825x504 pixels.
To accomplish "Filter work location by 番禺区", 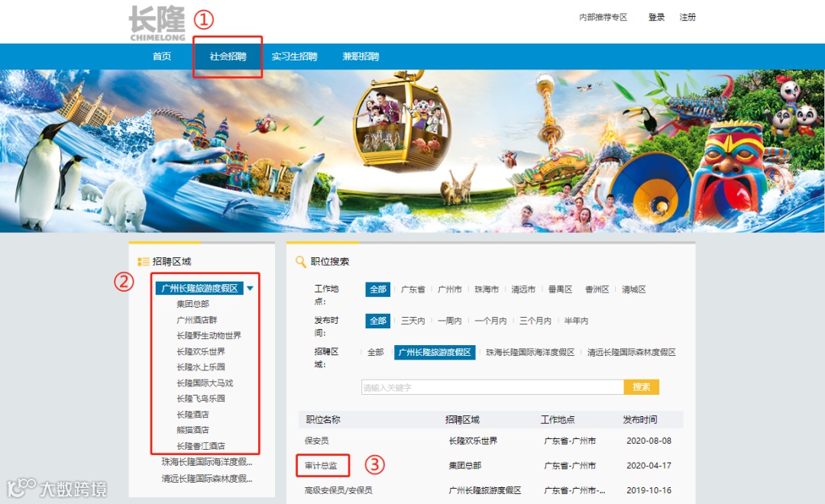I will 561,289.
